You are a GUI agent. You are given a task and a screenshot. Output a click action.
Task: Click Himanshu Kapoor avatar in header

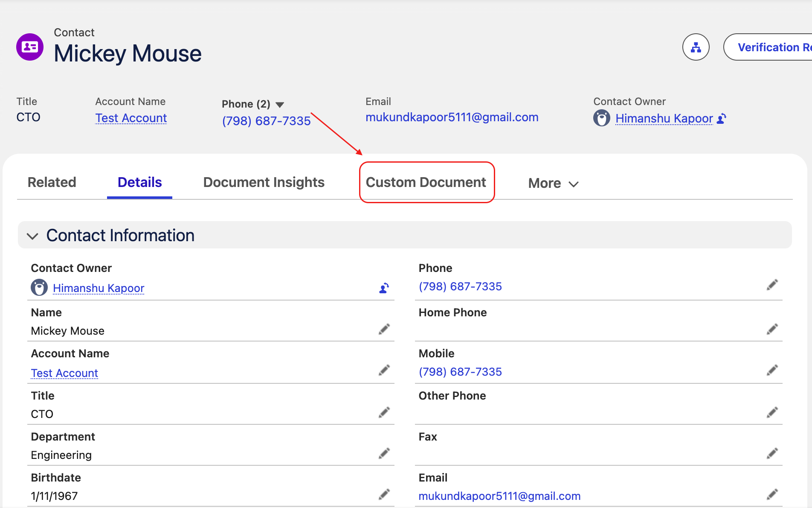601,118
